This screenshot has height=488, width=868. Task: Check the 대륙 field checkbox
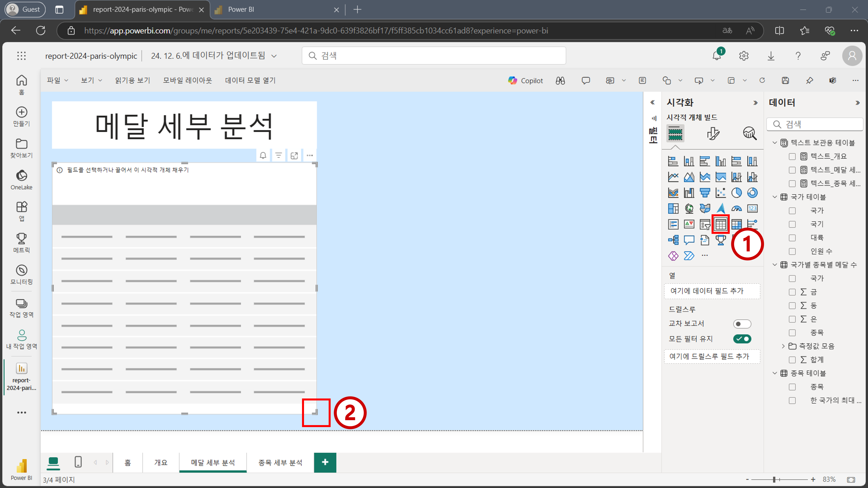(x=792, y=238)
